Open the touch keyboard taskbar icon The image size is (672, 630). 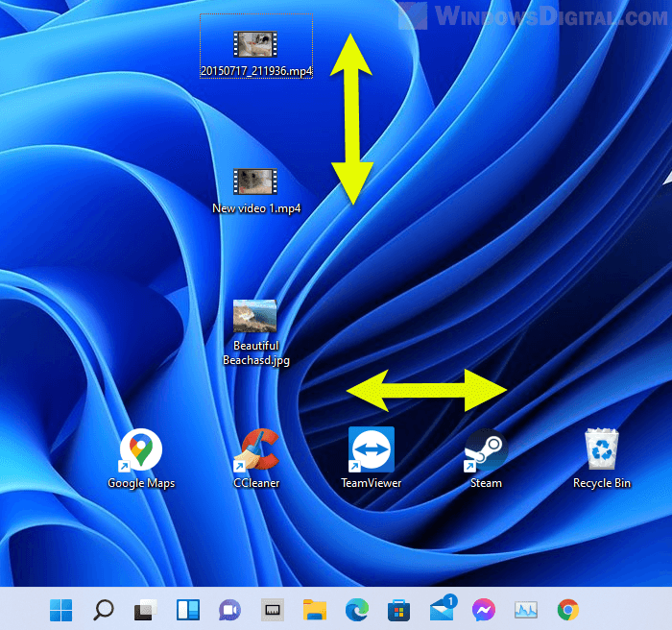272,610
